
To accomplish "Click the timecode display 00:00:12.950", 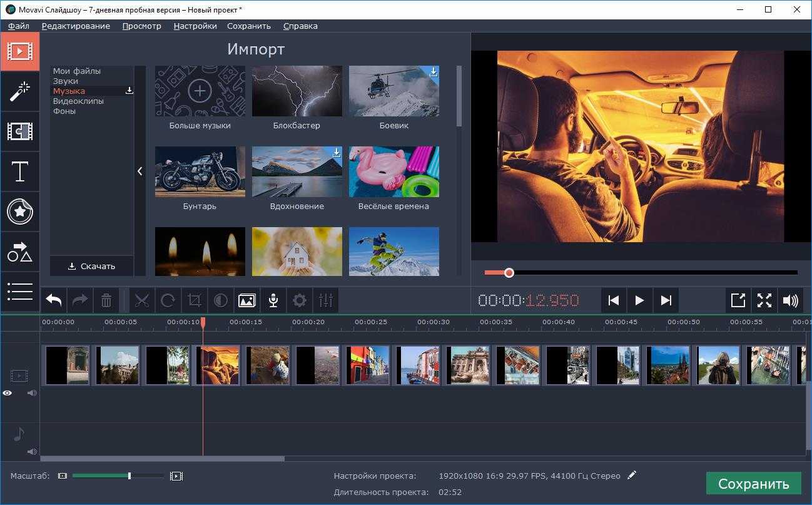I will pyautogui.click(x=529, y=301).
